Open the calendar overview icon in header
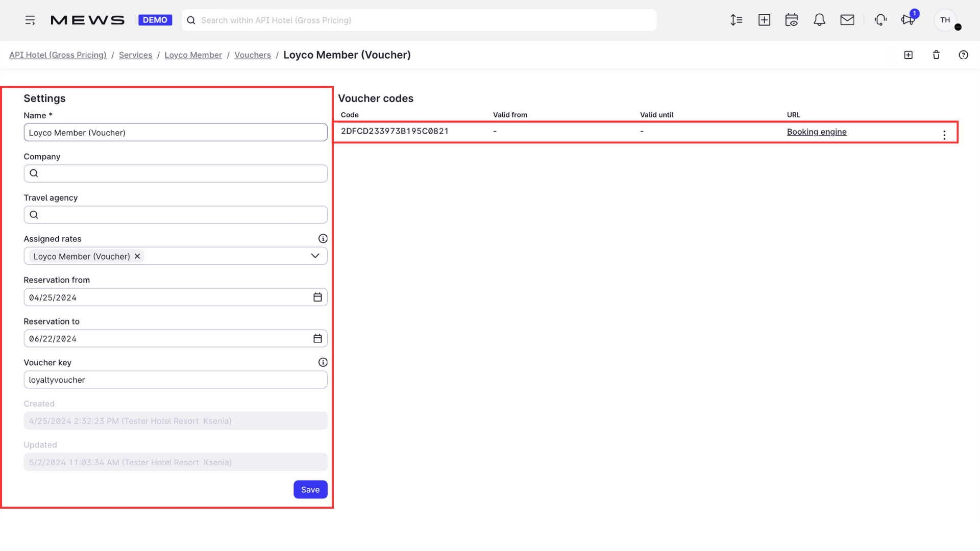 (x=792, y=20)
